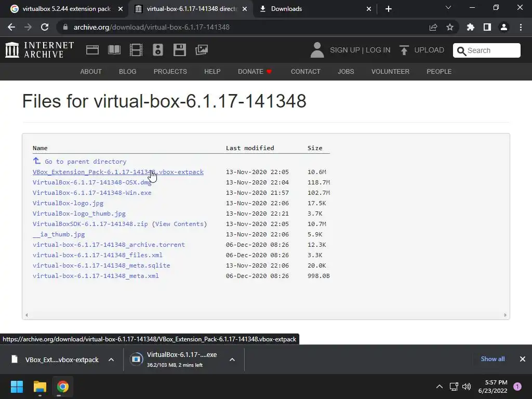Viewport: 532px width, 399px height.
Task: Click Show all downloads
Action: pos(493,359)
